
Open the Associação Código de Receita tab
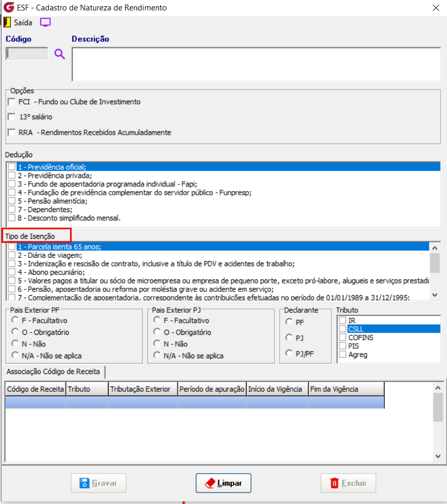pyautogui.click(x=53, y=371)
